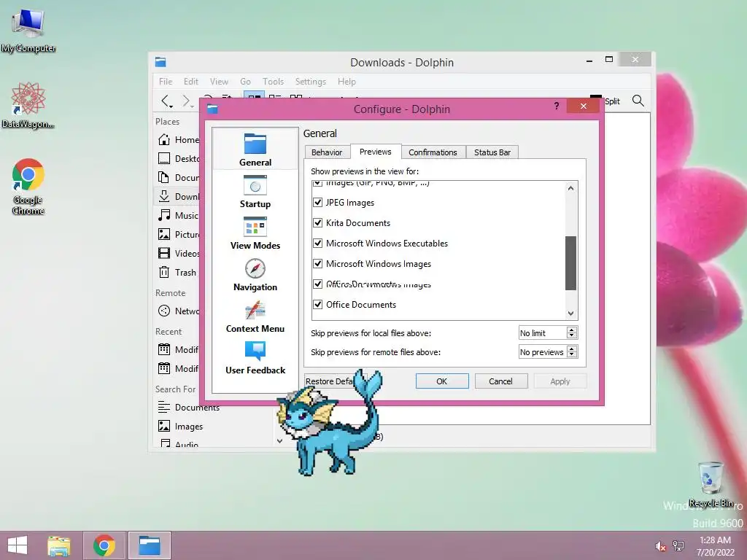Image resolution: width=747 pixels, height=560 pixels.
Task: Click the preview list scroll down arrow
Action: pyautogui.click(x=570, y=314)
